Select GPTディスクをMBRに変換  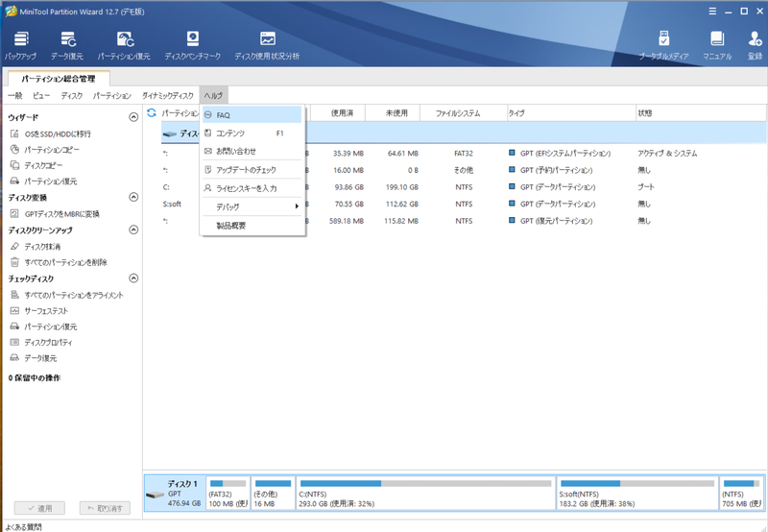coord(55,213)
